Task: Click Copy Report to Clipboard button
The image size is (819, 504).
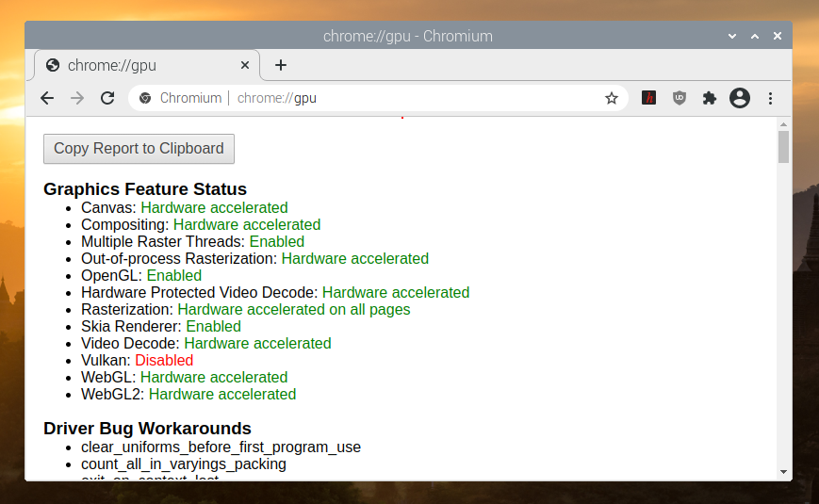Action: (139, 149)
